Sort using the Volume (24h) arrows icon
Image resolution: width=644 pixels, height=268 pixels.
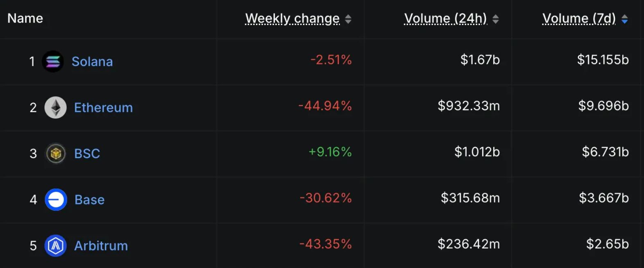[x=495, y=19]
